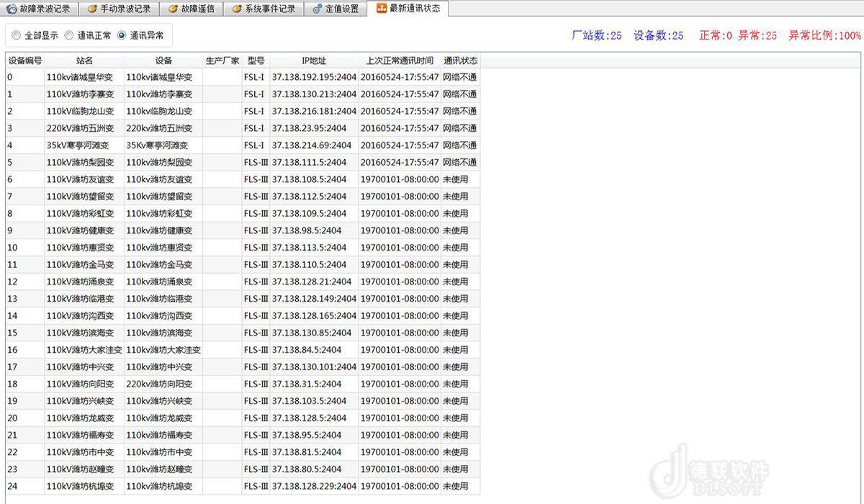864x504 pixels.
Task: Click IP cell 37.138.128.229:2404
Action: click(x=314, y=487)
